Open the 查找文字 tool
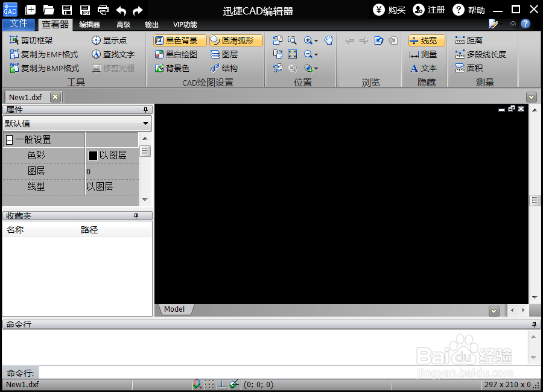The height and width of the screenshot is (392, 543). coord(113,54)
